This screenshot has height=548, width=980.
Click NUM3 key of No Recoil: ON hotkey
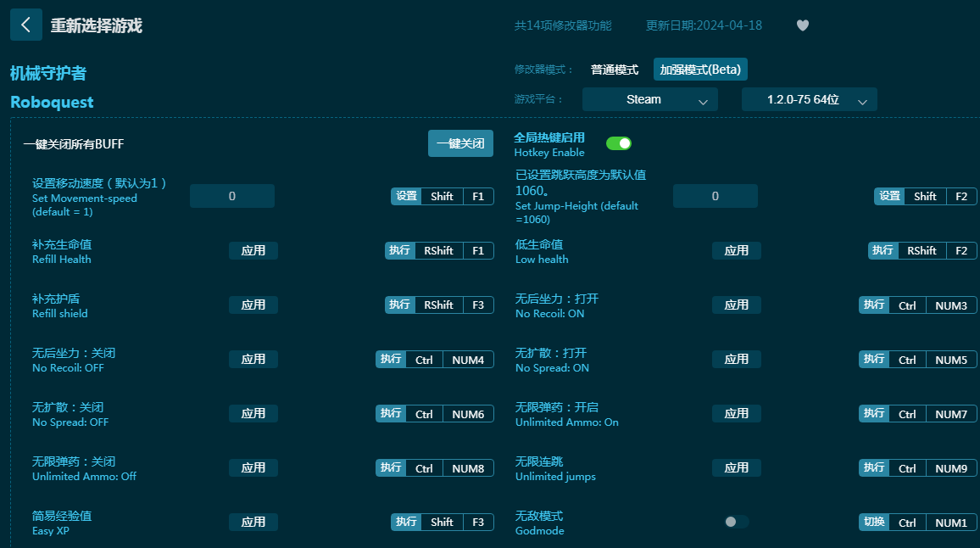[951, 305]
